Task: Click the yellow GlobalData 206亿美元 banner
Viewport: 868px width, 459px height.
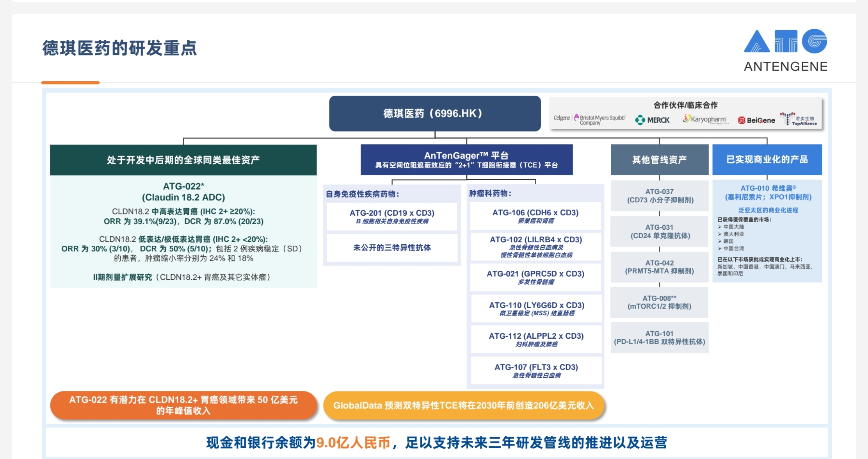Action: [464, 405]
